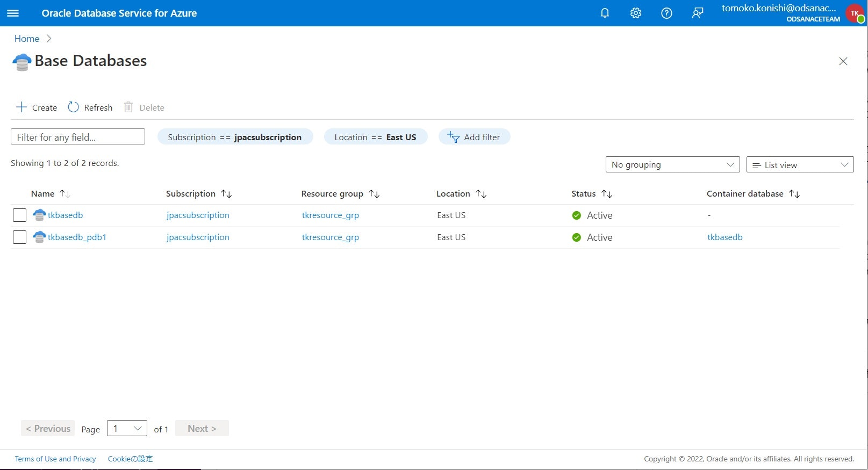Click the Next page button
Viewport: 868px width, 470px height.
pyautogui.click(x=202, y=428)
